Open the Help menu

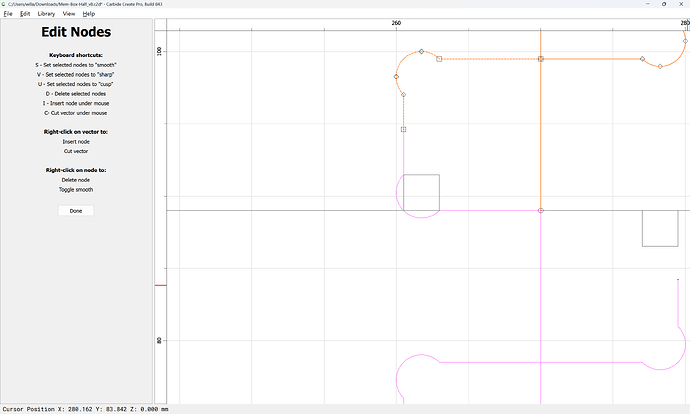(x=88, y=14)
